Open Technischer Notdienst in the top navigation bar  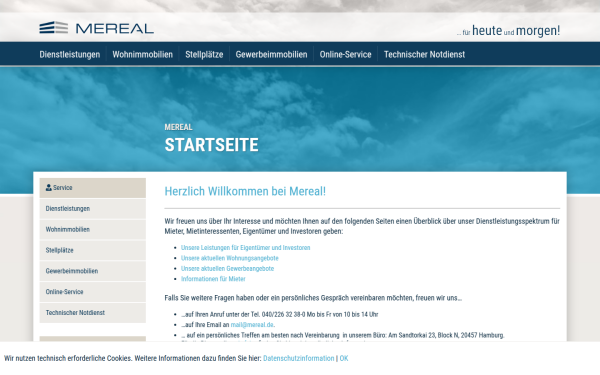[x=424, y=54]
